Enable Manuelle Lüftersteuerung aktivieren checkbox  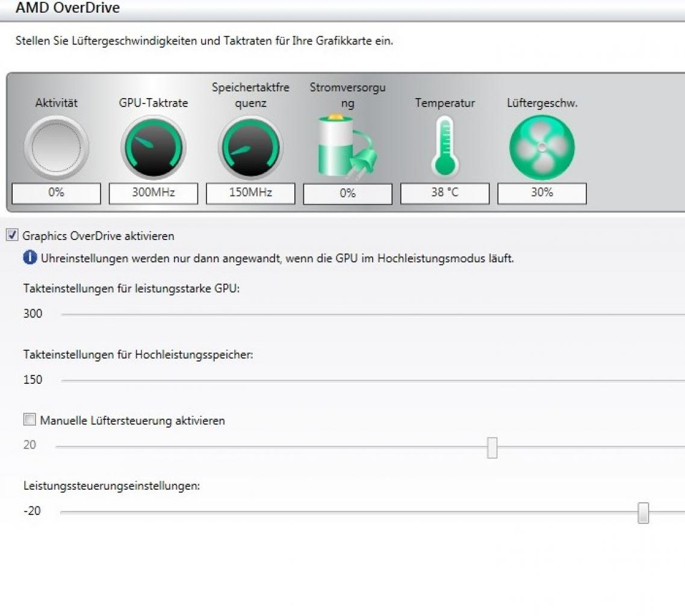pos(29,419)
